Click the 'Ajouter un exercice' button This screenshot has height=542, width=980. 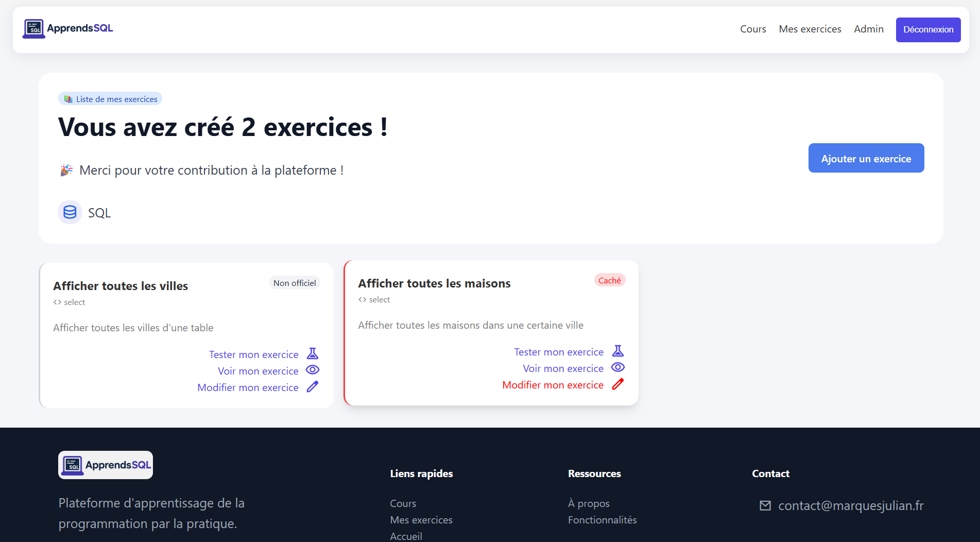[x=866, y=158]
